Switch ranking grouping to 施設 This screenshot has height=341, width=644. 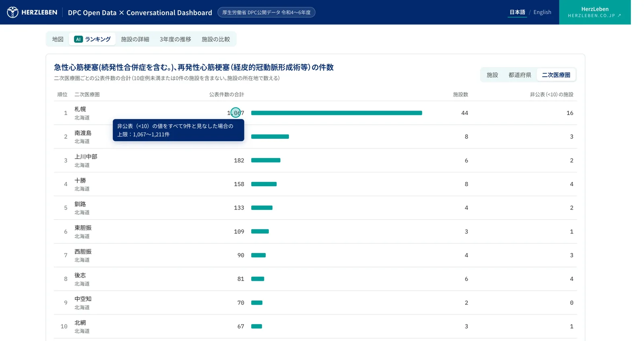click(492, 75)
